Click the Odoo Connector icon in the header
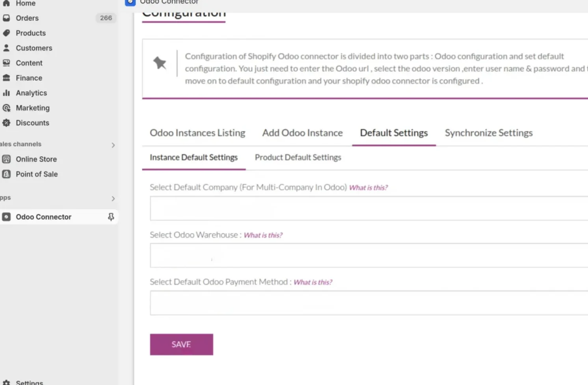The width and height of the screenshot is (588, 385). click(x=130, y=2)
